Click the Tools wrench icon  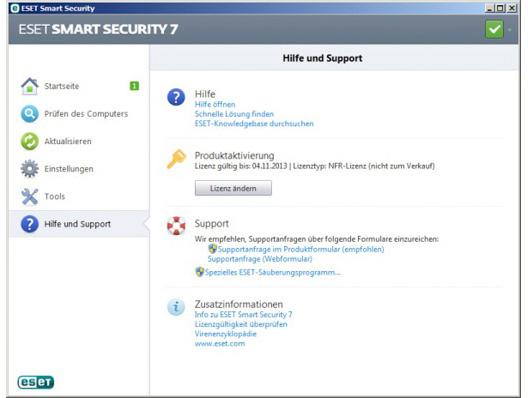[30, 196]
